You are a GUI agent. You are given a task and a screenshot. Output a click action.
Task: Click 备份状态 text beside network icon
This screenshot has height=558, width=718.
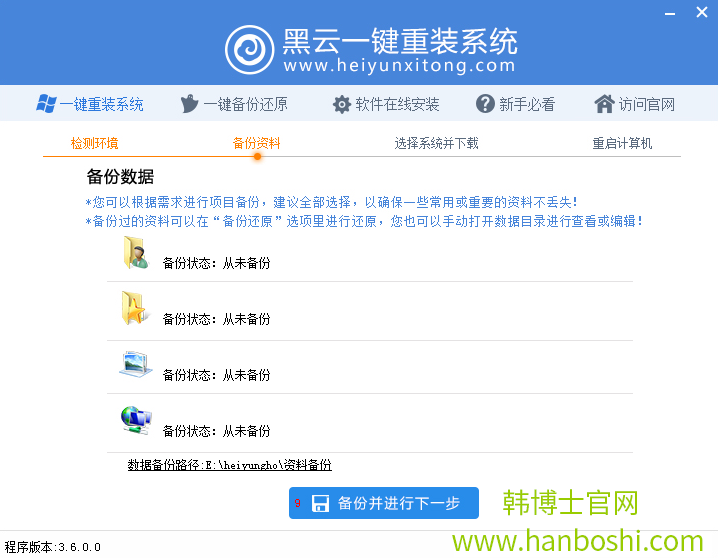pyautogui.click(x=216, y=431)
